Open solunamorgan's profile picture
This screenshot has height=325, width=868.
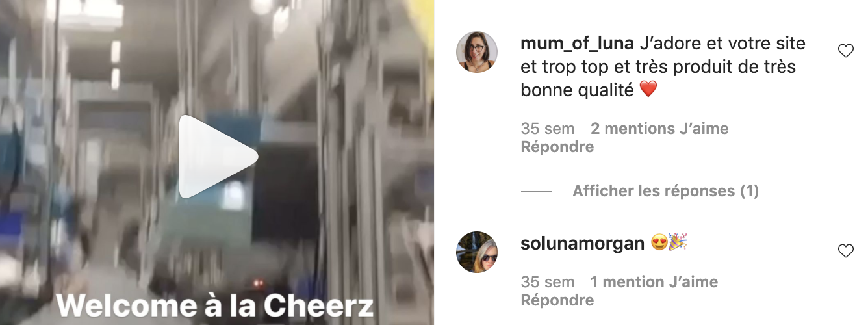[477, 252]
